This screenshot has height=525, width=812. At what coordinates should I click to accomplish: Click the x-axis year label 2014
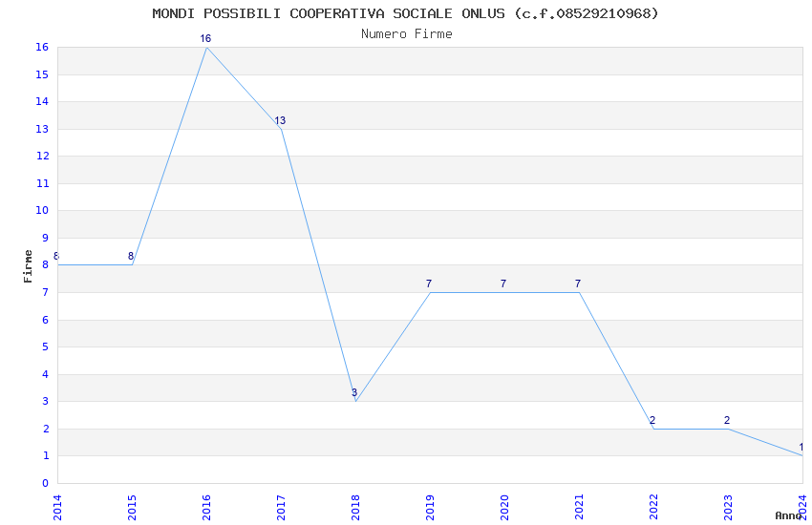click(x=57, y=508)
